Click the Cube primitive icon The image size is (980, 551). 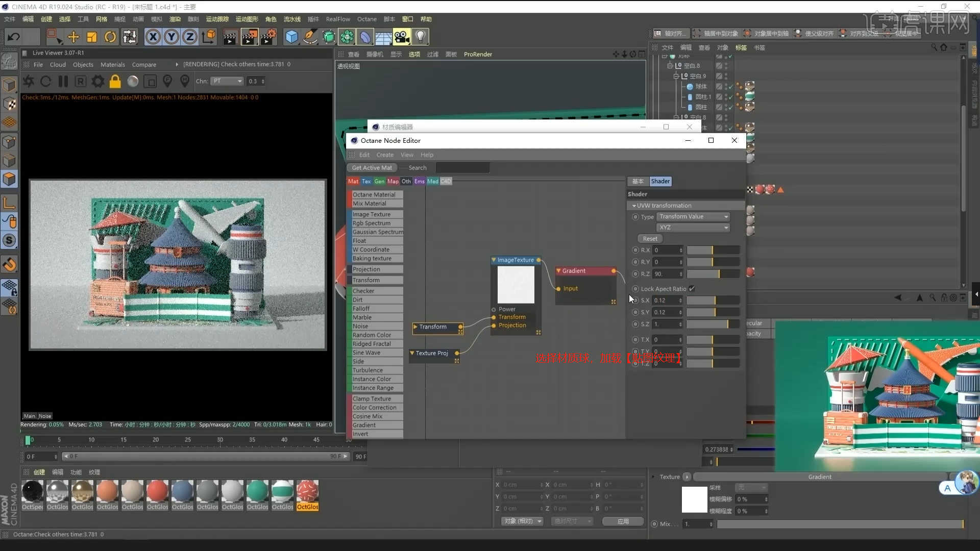(x=291, y=37)
